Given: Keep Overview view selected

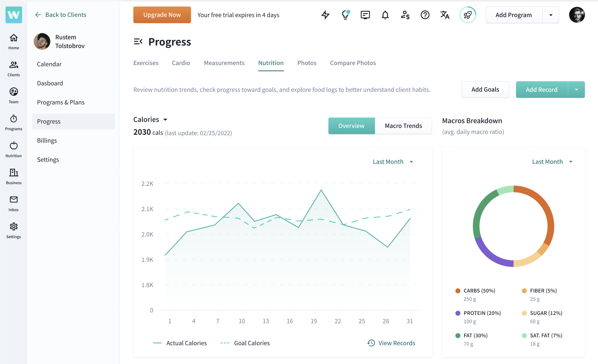Looking at the screenshot, I should [x=351, y=126].
